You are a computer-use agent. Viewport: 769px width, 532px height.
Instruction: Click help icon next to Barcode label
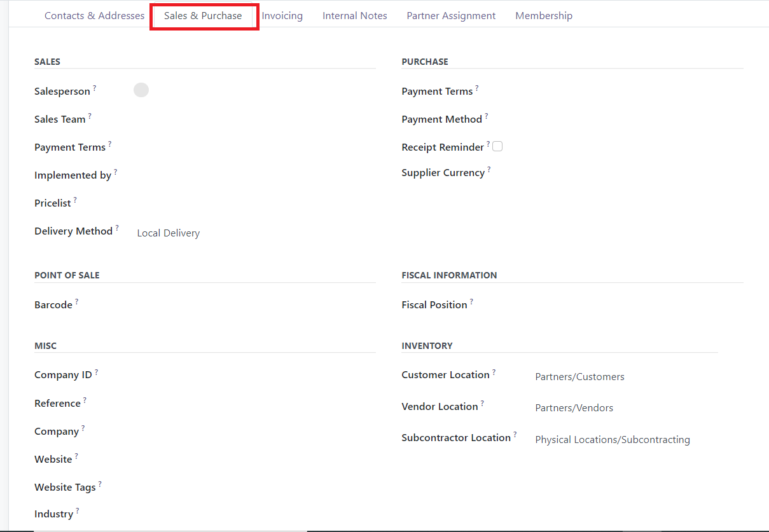click(x=77, y=302)
